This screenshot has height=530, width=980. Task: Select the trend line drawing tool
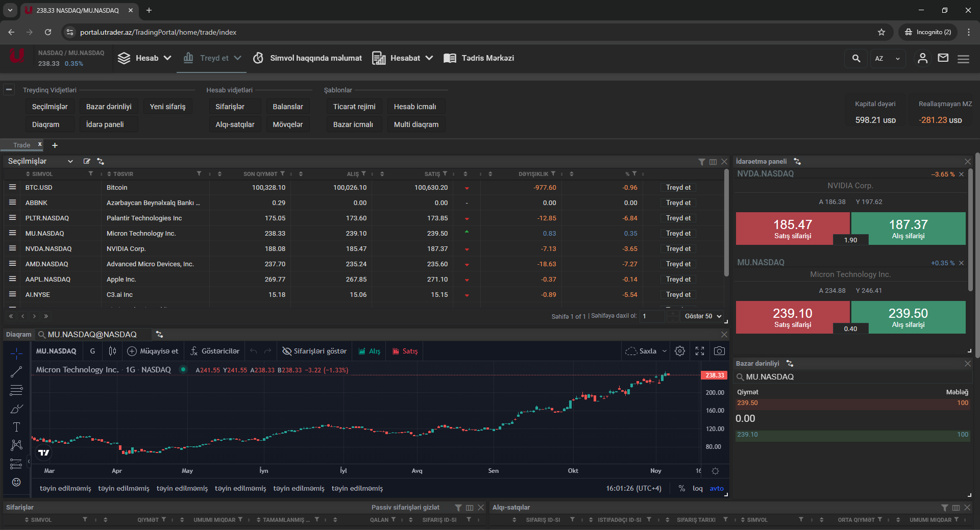click(x=16, y=372)
